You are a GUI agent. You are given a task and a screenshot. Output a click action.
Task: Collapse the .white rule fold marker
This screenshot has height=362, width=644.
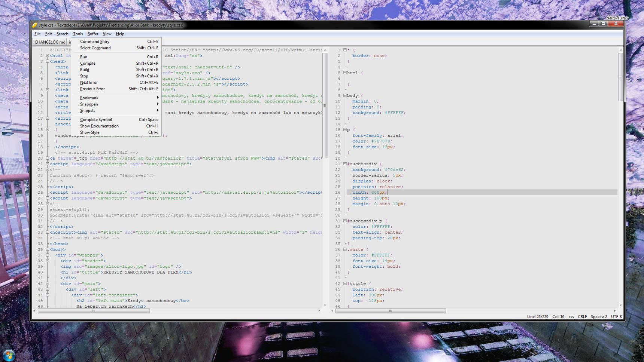click(345, 249)
